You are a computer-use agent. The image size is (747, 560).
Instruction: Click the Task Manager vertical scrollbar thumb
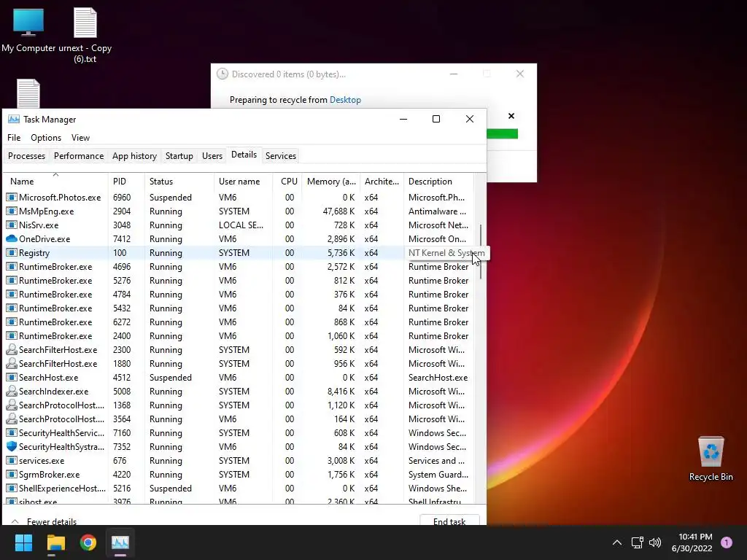(x=480, y=252)
